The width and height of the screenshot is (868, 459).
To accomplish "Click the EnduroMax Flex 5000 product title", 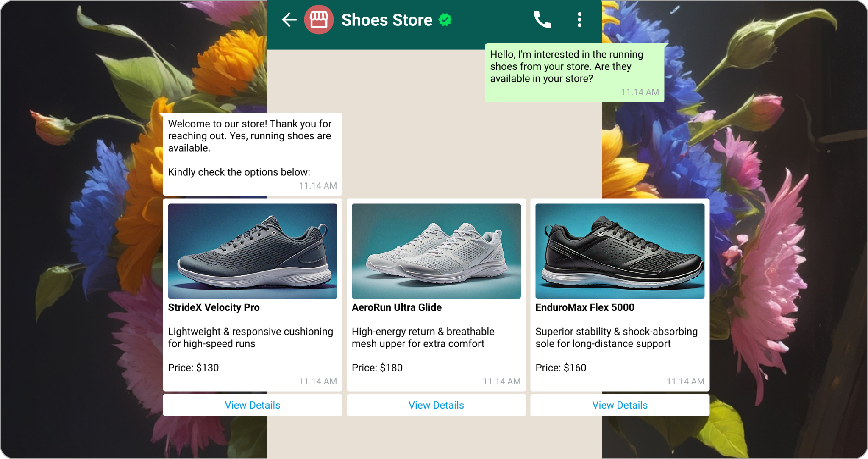I will (x=584, y=307).
